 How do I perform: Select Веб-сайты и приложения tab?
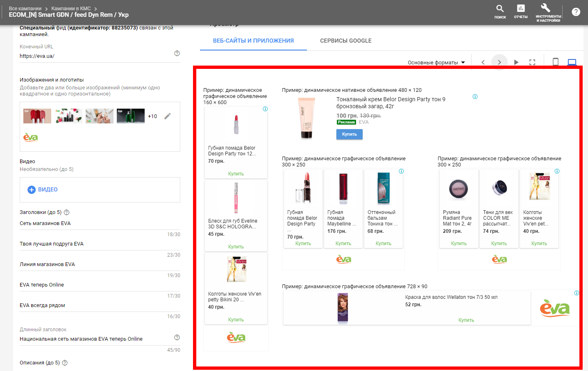[253, 41]
